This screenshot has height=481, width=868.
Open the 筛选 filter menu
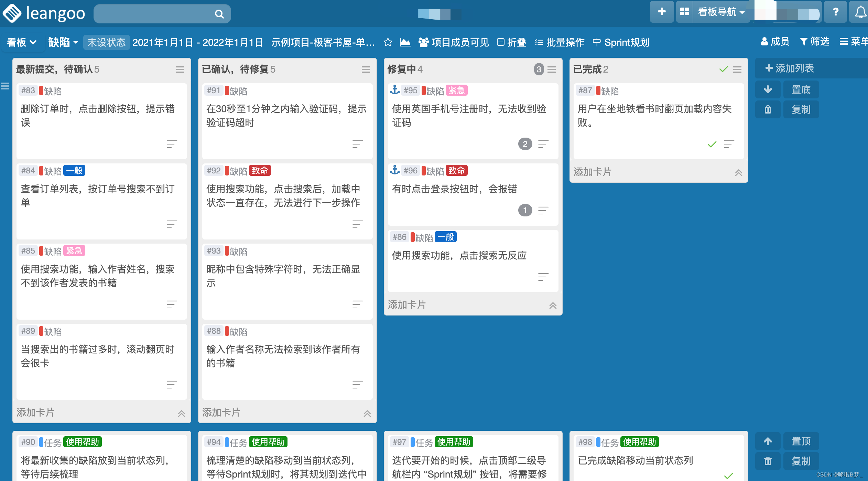814,42
